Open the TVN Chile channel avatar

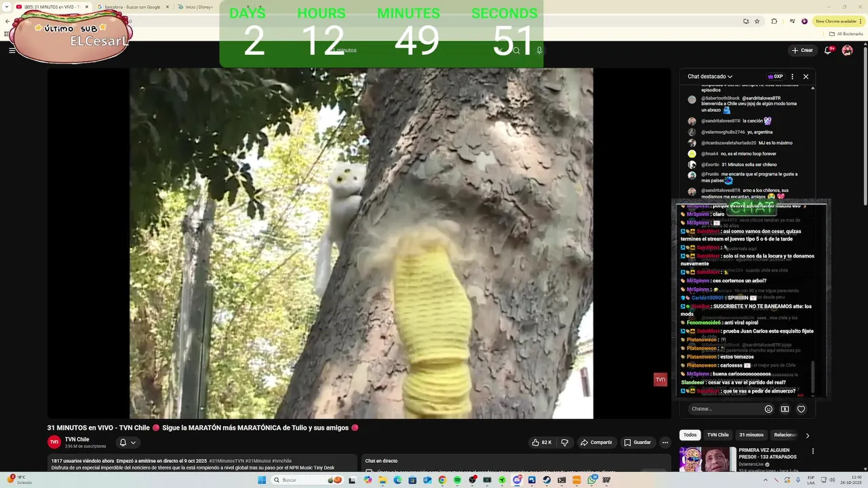54,442
